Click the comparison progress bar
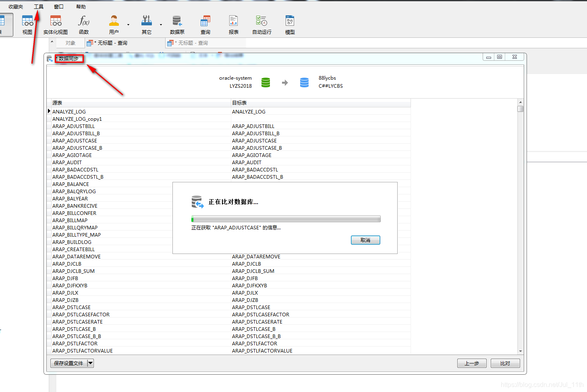Viewport: 587px width, 392px height. tap(286, 219)
